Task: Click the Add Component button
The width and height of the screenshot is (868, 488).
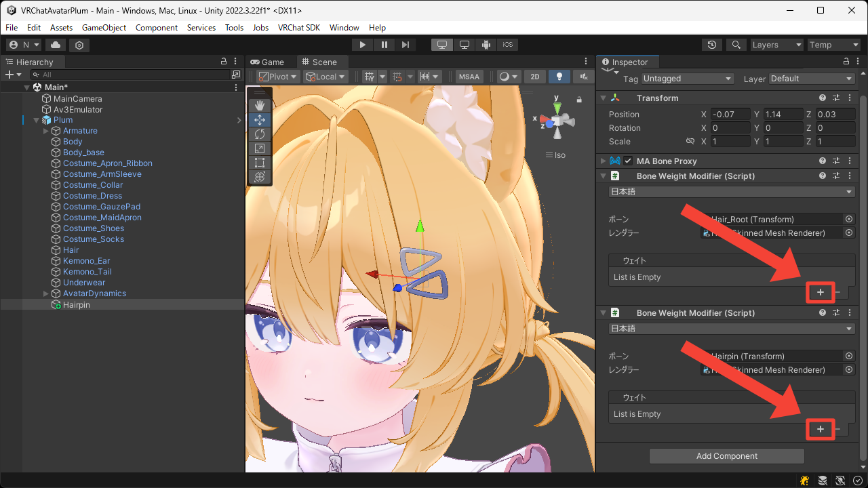Action: click(x=726, y=455)
